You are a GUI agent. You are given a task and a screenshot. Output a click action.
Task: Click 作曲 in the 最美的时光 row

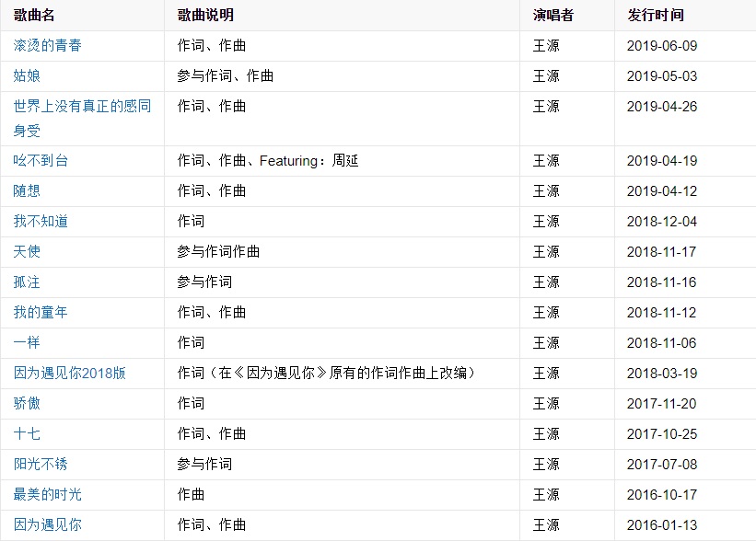pos(191,494)
